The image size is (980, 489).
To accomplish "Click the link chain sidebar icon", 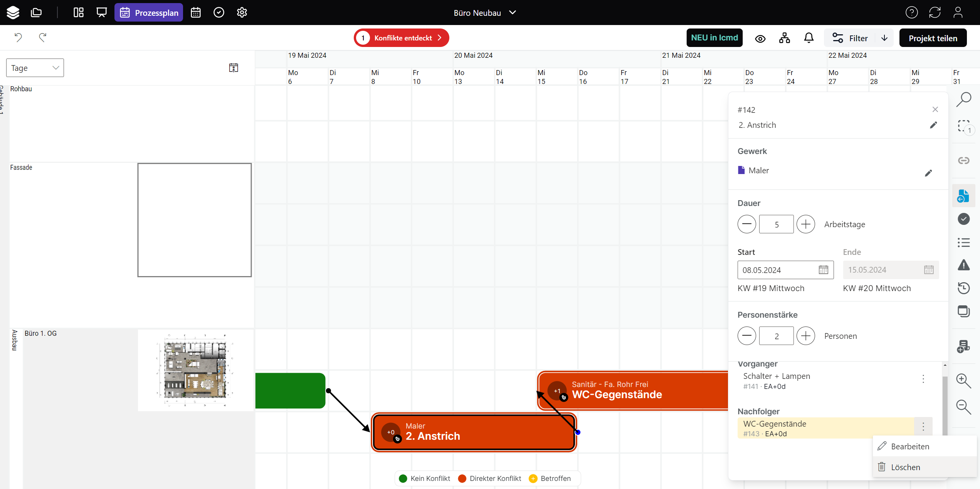I will point(963,160).
